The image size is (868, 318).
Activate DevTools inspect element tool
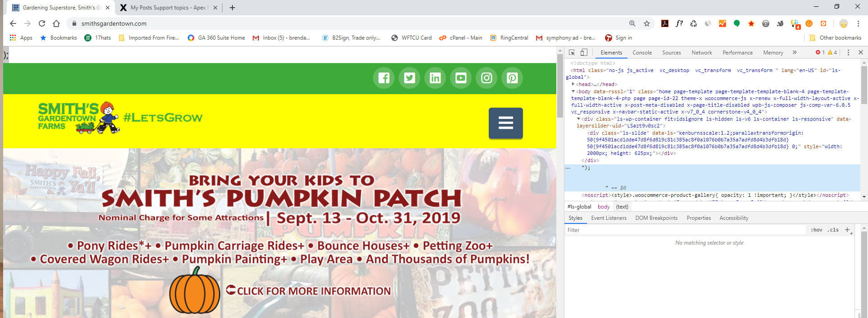[572, 52]
